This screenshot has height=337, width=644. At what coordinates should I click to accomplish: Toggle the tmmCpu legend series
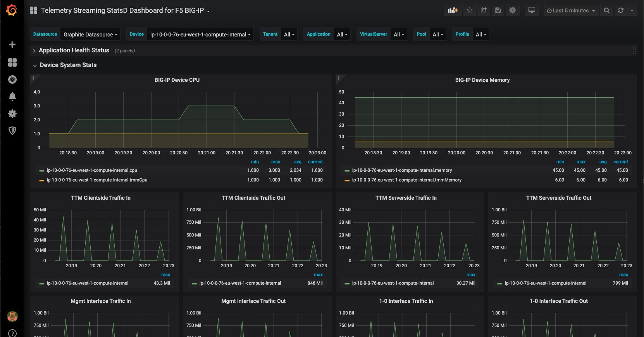(x=97, y=180)
